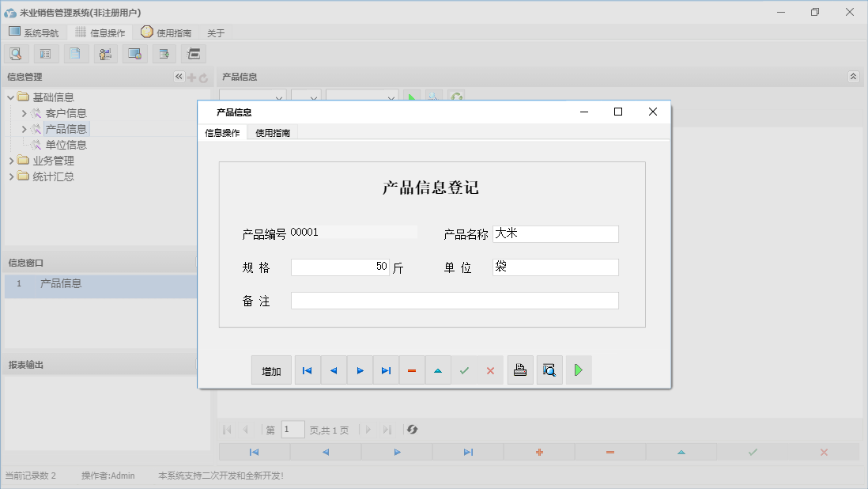Jump to the last record using navigation arrows

[386, 370]
